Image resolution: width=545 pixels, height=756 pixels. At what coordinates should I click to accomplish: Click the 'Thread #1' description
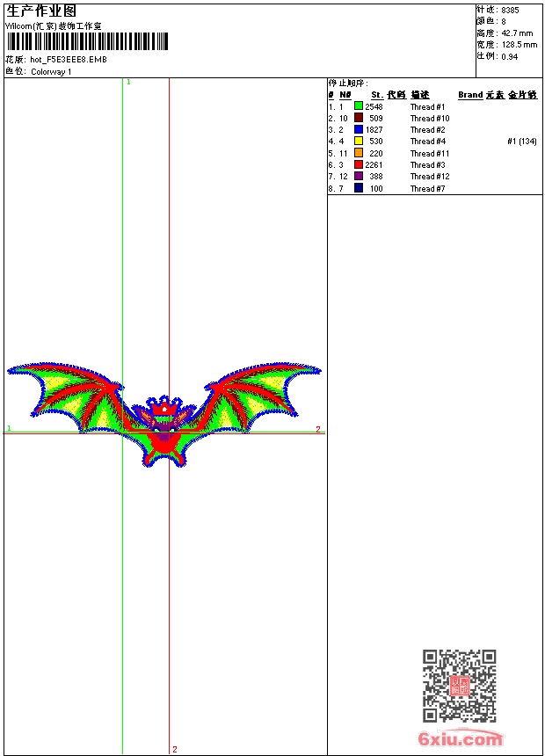428,106
